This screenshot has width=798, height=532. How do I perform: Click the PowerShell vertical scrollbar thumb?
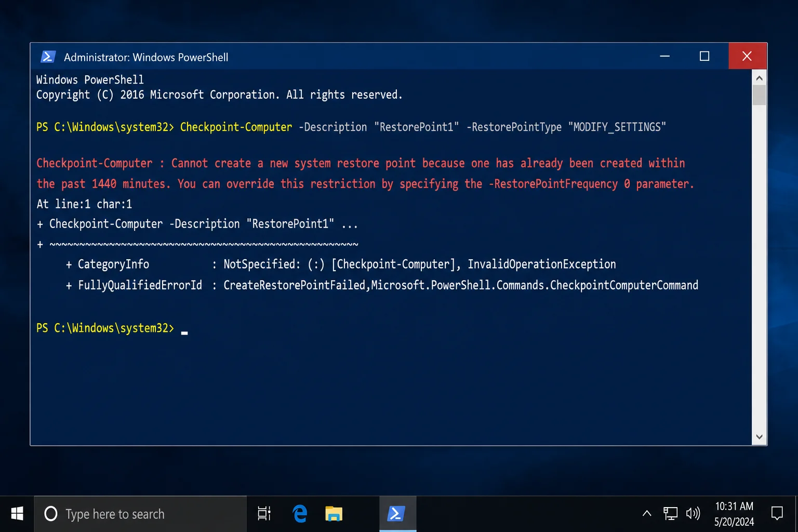759,95
